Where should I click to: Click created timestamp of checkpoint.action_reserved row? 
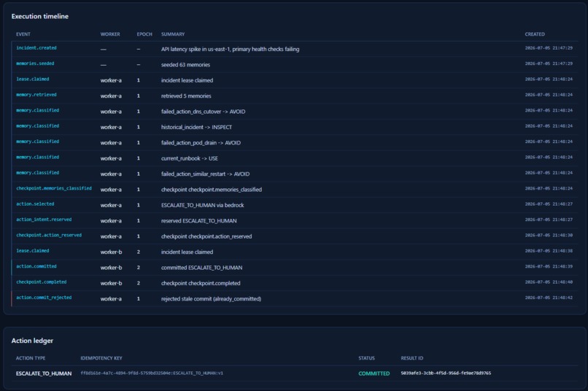pos(549,236)
